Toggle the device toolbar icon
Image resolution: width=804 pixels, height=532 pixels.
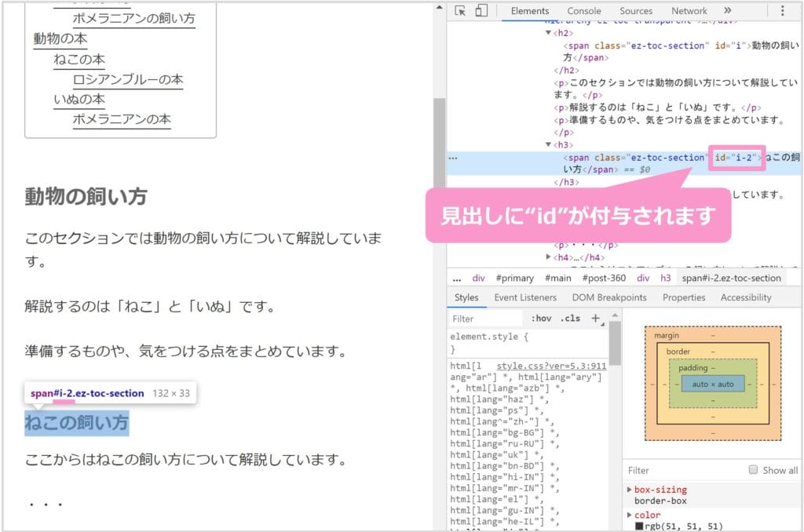[x=481, y=11]
